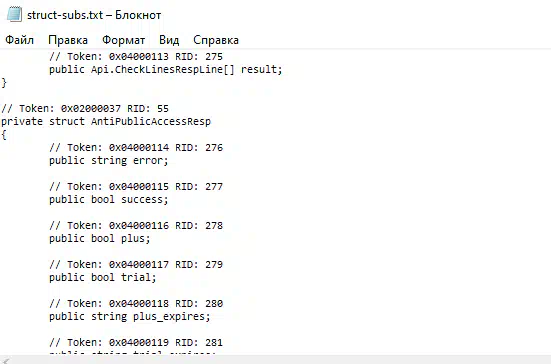Screen dimensions: 551x364
Task: Click the token value 0x02000037
Action: pos(91,109)
